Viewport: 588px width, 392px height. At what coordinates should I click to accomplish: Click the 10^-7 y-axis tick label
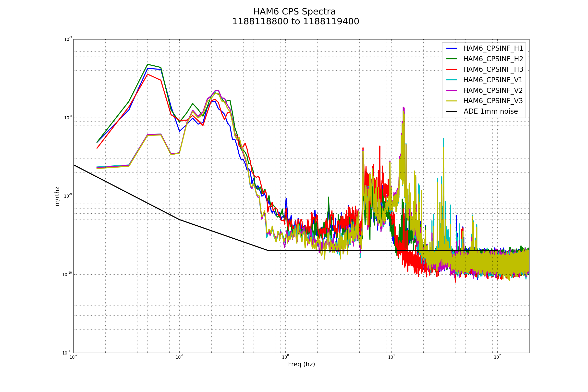68,39
